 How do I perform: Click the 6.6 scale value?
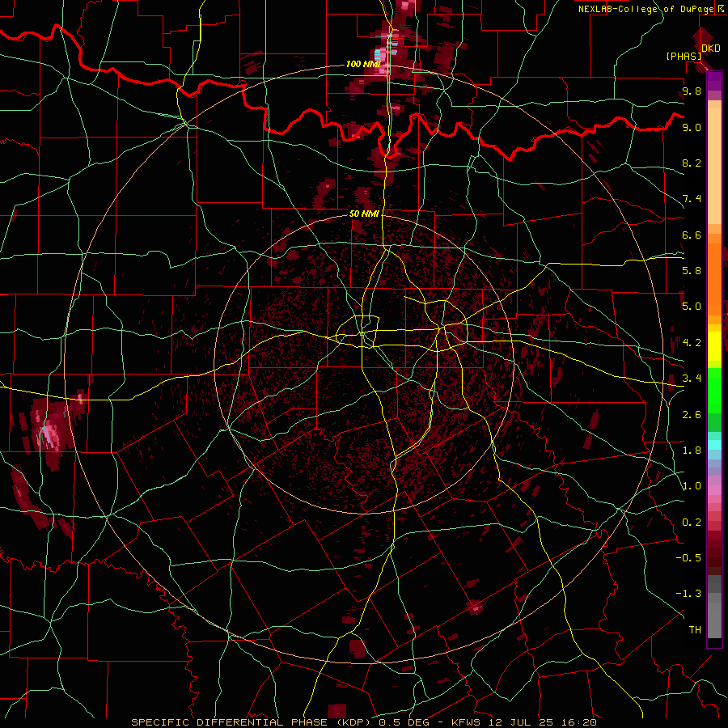click(x=692, y=235)
